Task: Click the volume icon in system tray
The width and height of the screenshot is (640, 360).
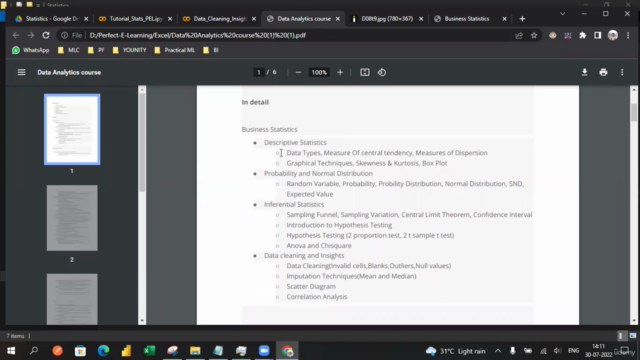Action: (558, 351)
